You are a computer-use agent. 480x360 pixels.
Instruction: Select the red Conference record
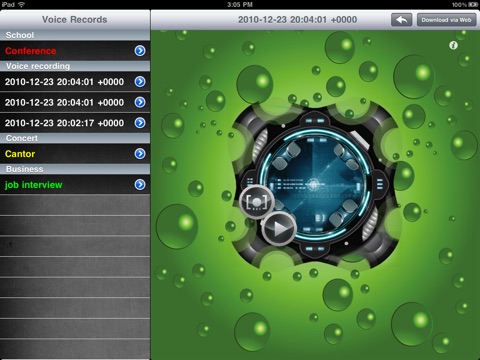click(x=75, y=51)
